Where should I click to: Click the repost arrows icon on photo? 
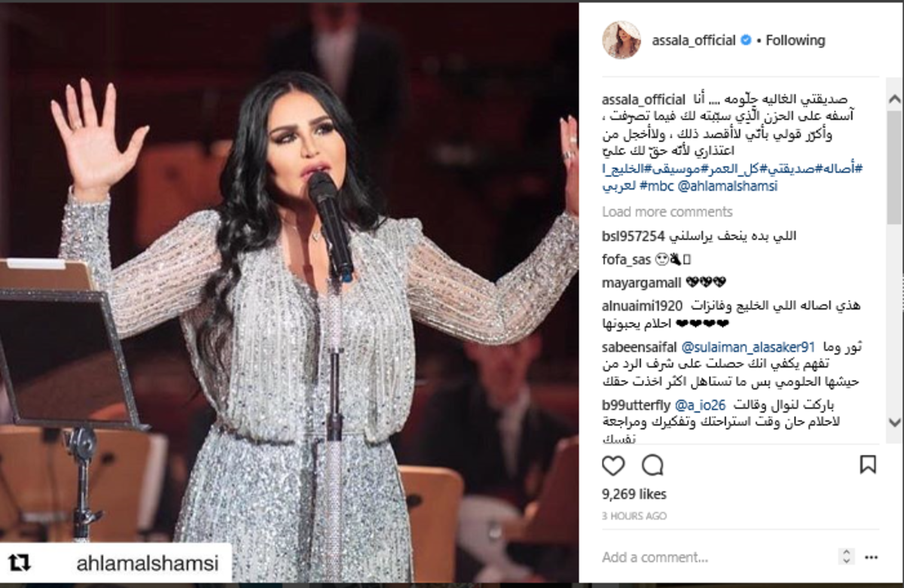coord(20,562)
